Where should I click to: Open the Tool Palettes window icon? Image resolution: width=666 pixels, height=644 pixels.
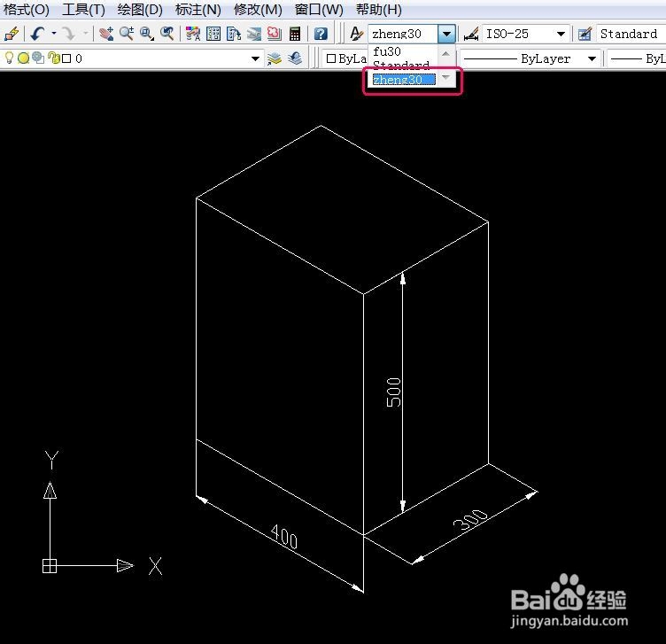tap(234, 34)
